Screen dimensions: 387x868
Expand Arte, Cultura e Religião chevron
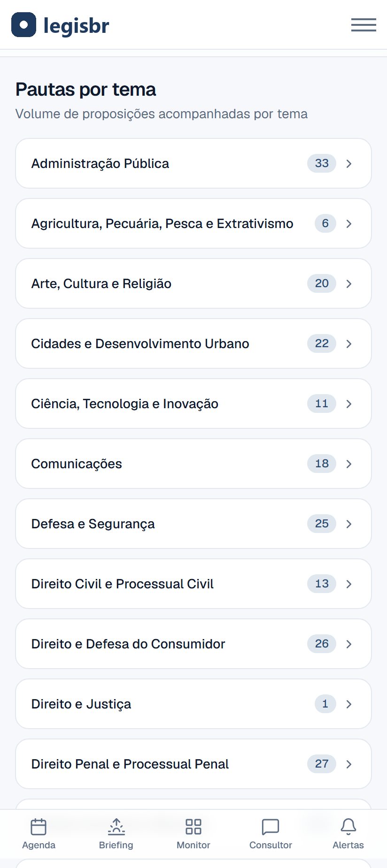click(349, 284)
